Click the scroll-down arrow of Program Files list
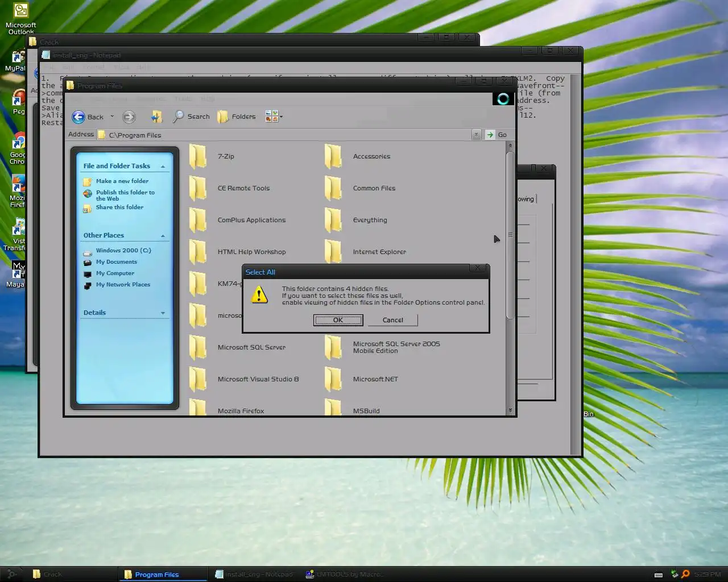The width and height of the screenshot is (728, 582). point(510,410)
